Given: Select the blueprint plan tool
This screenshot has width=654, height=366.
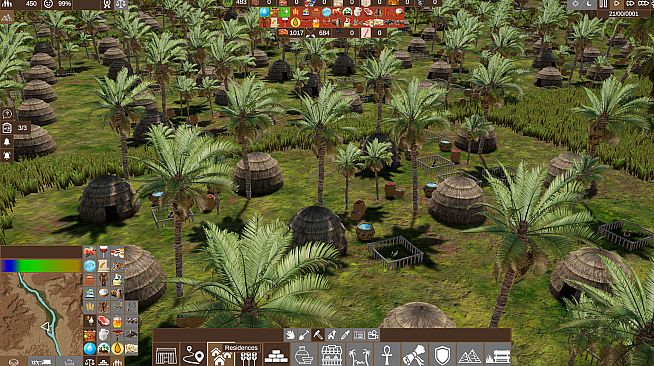Looking at the screenshot, I should pos(359,335).
